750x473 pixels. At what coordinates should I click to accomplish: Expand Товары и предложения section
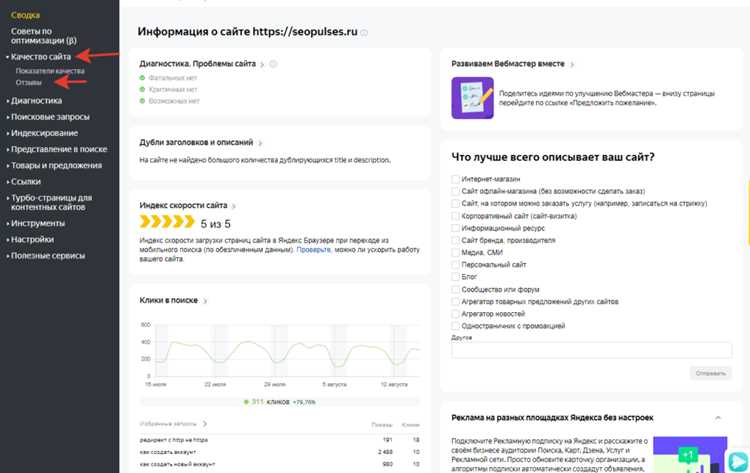click(x=56, y=166)
